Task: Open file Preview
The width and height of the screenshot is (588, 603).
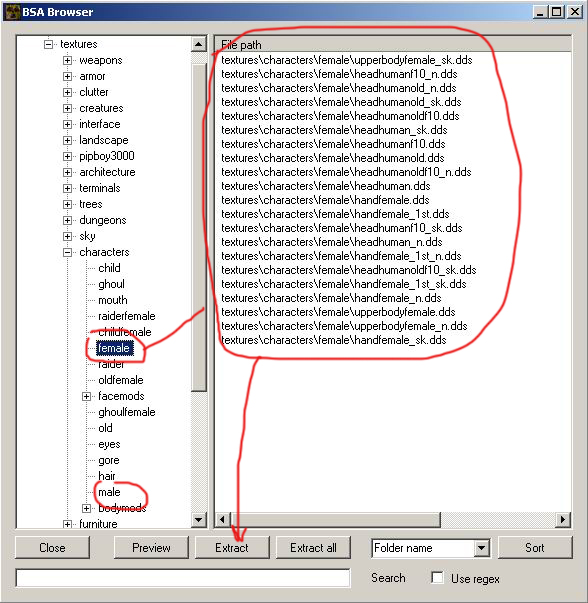Action: 151,548
